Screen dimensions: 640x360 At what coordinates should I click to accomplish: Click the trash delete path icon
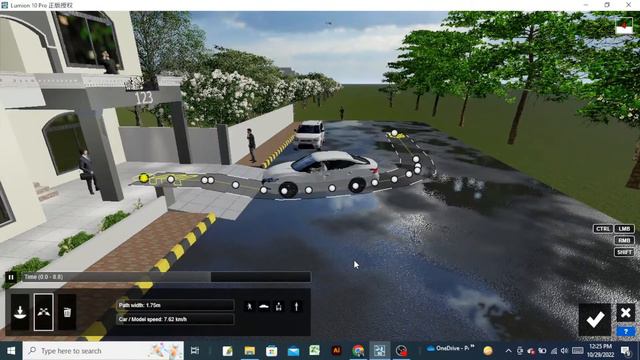pyautogui.click(x=67, y=312)
